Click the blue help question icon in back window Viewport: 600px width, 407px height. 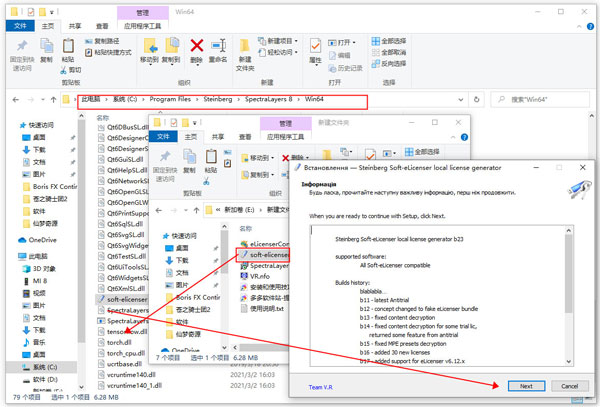coord(590,26)
